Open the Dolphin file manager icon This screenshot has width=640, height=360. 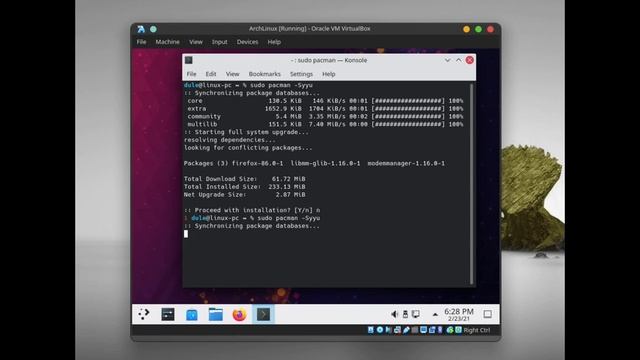click(x=216, y=314)
